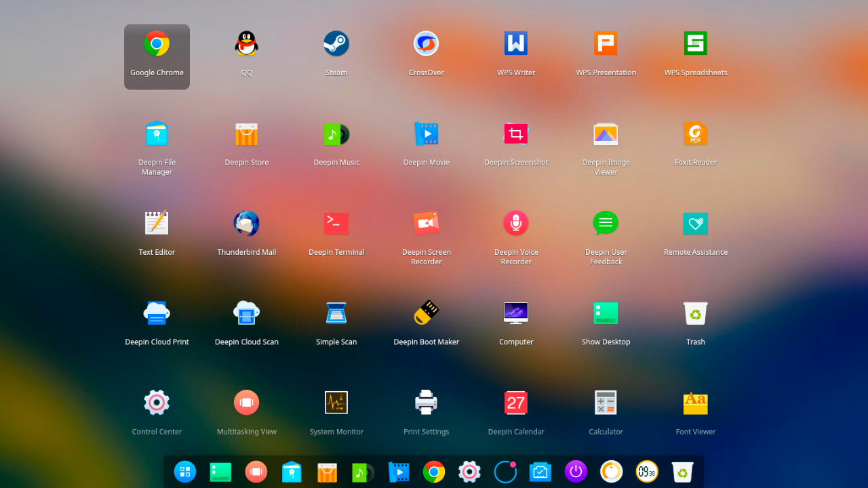Image resolution: width=868 pixels, height=488 pixels.
Task: Open CrossOver application
Action: 427,44
